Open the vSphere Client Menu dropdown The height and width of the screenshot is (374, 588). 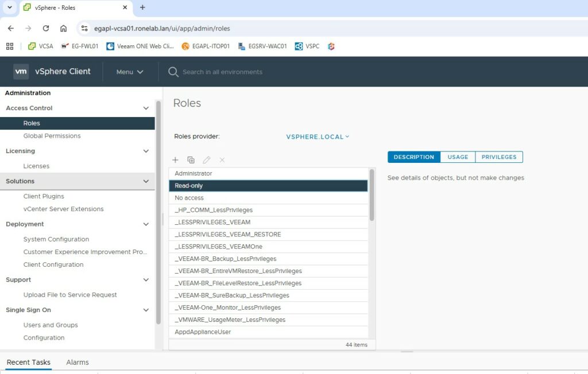coord(130,72)
